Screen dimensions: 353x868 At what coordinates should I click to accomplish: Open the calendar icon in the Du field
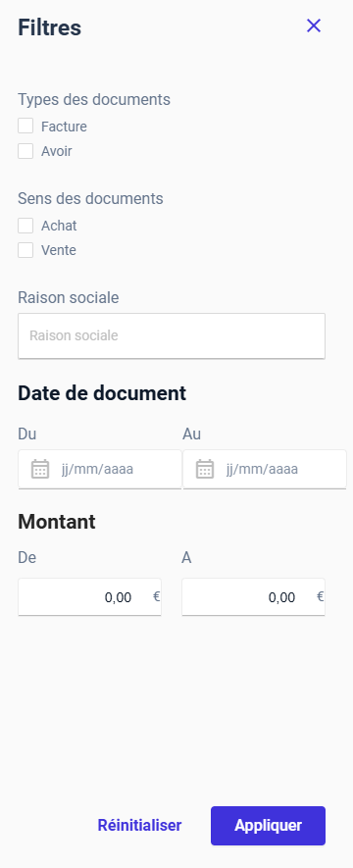tap(40, 469)
